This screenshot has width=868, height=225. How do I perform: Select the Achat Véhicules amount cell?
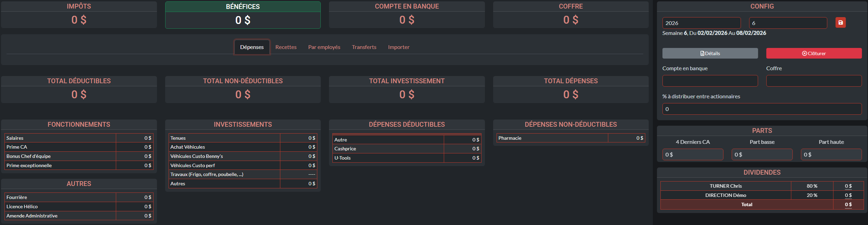[298, 147]
